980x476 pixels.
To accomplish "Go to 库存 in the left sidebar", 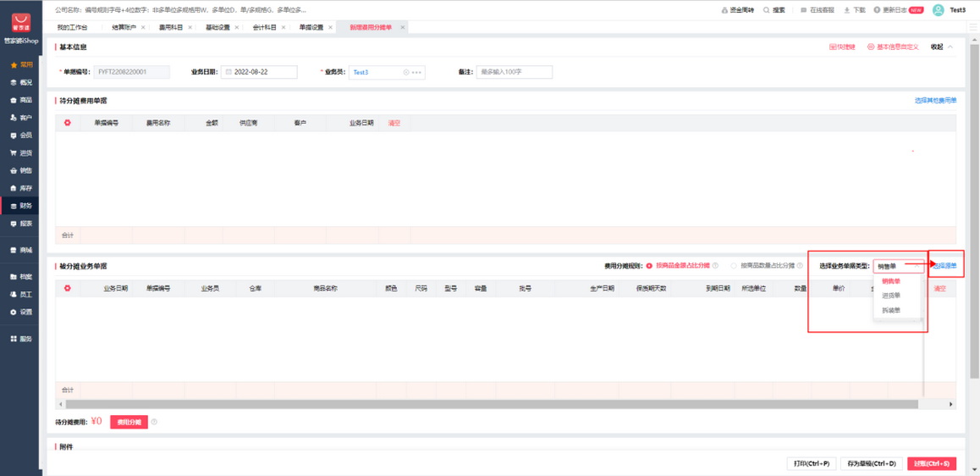I will [x=21, y=188].
